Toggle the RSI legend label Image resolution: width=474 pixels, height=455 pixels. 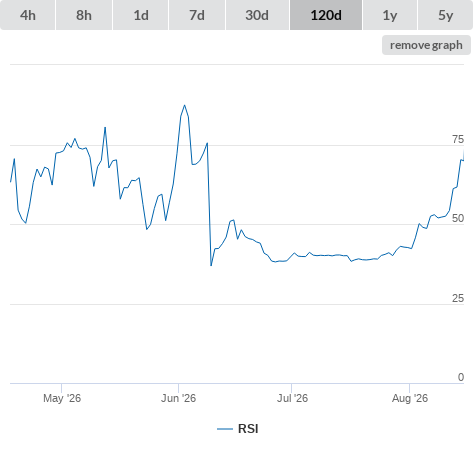pos(248,429)
